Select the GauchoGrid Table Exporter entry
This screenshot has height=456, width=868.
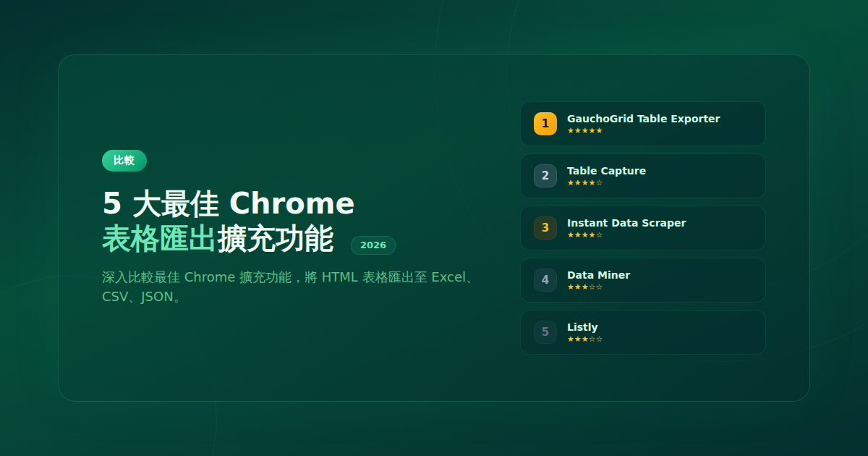[642, 123]
